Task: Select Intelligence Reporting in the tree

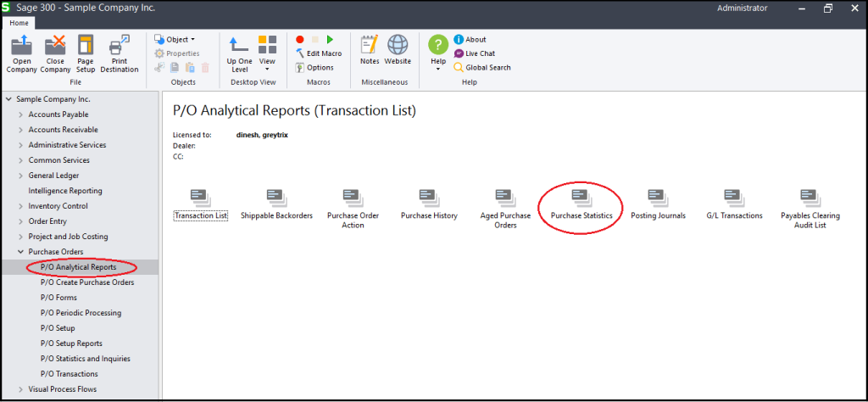Action: coord(65,191)
